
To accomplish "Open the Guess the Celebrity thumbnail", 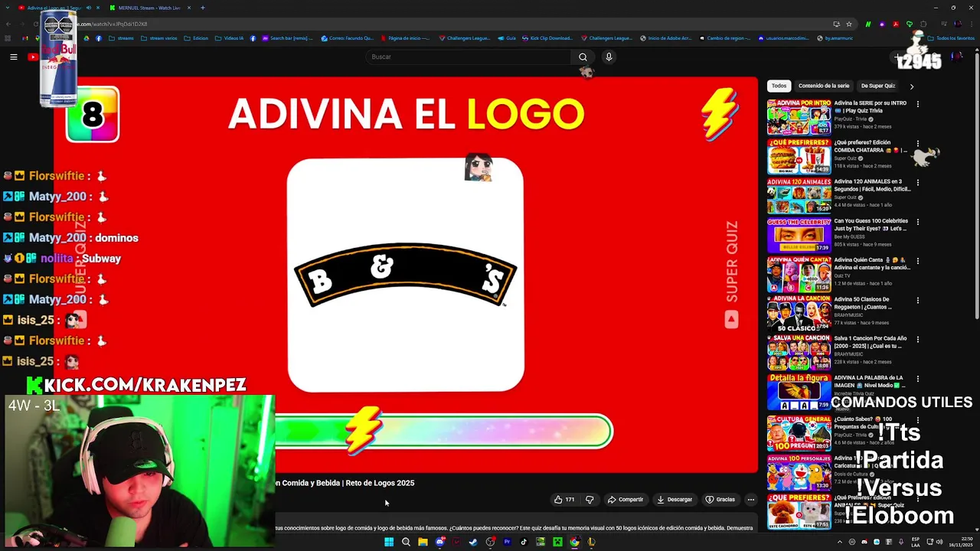I will point(799,235).
